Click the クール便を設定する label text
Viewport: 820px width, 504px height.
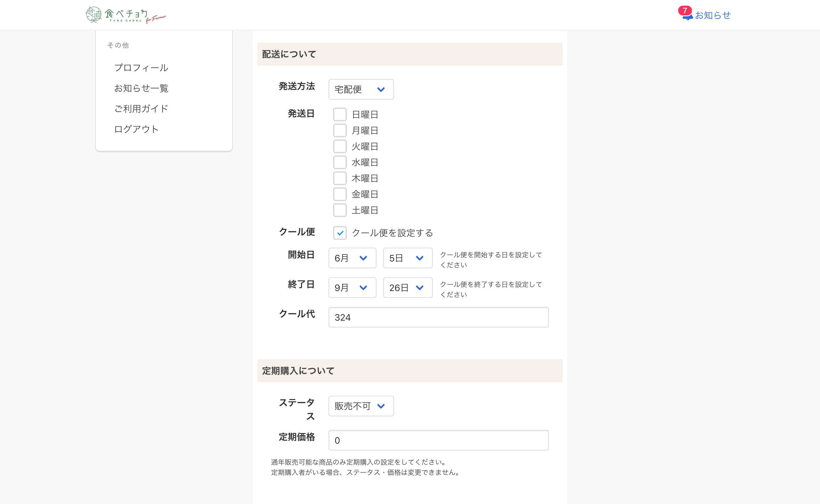pos(392,233)
